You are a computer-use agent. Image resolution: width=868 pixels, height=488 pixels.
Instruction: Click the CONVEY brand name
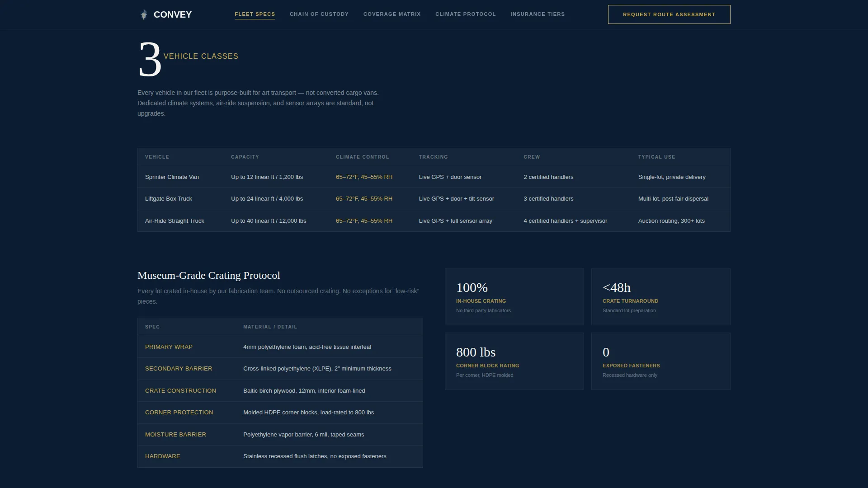pyautogui.click(x=173, y=14)
